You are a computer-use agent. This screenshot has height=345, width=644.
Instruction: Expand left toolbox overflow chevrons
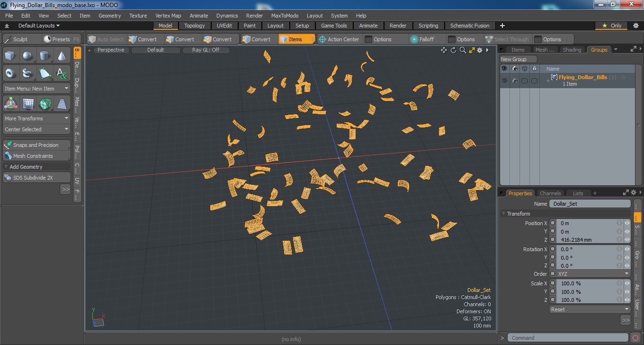[65, 189]
